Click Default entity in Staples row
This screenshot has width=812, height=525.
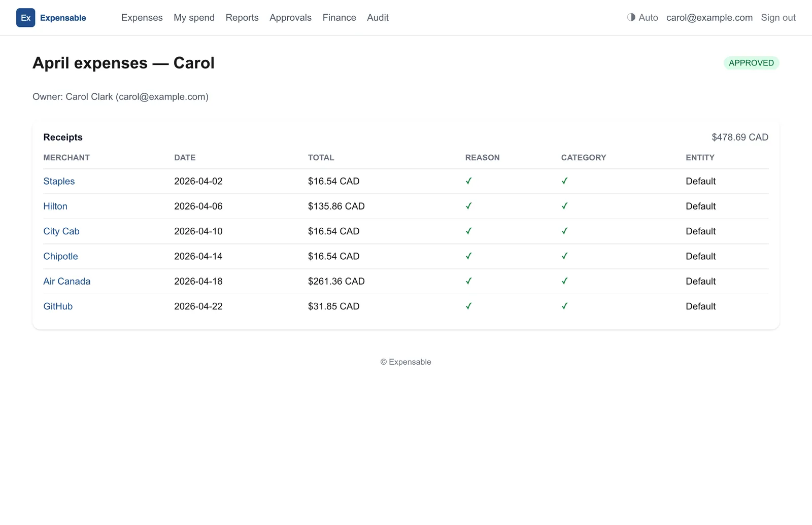click(x=700, y=181)
